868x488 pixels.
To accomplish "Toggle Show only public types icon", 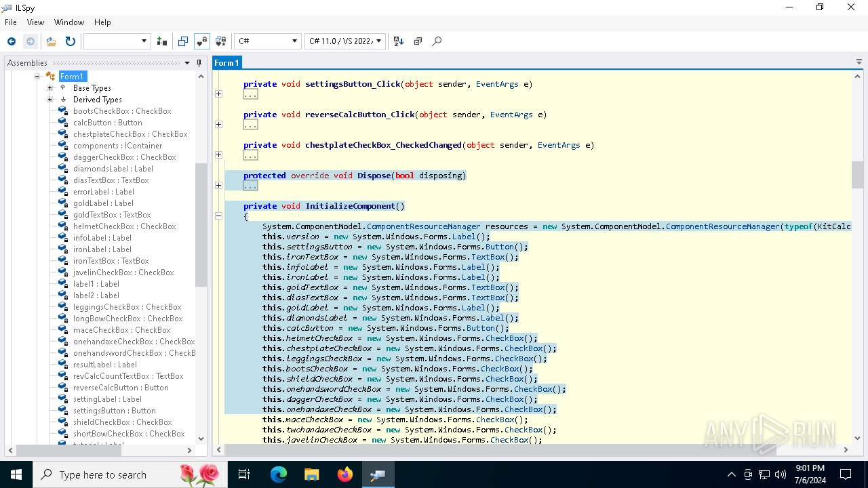I will (x=182, y=41).
